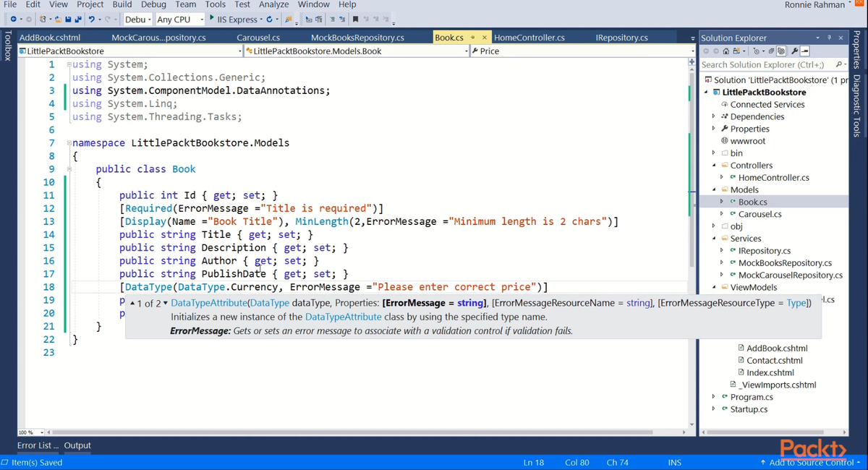Open the IIS Express dropdown arrow
Viewport: 868px width, 470px height.
pos(261,20)
